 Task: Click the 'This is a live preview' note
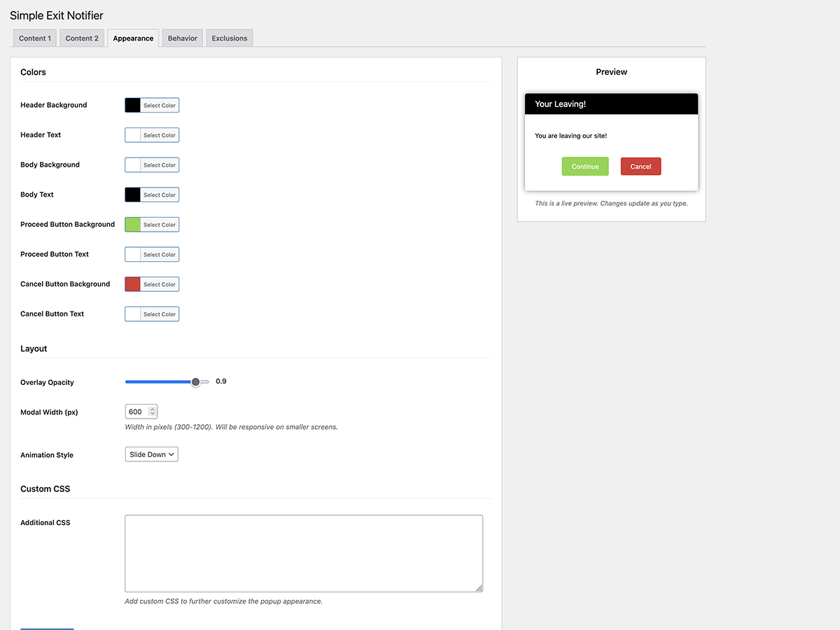pos(612,204)
